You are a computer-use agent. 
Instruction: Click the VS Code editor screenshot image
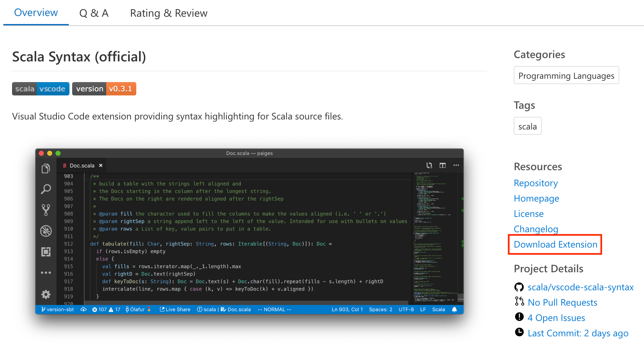tap(250, 231)
